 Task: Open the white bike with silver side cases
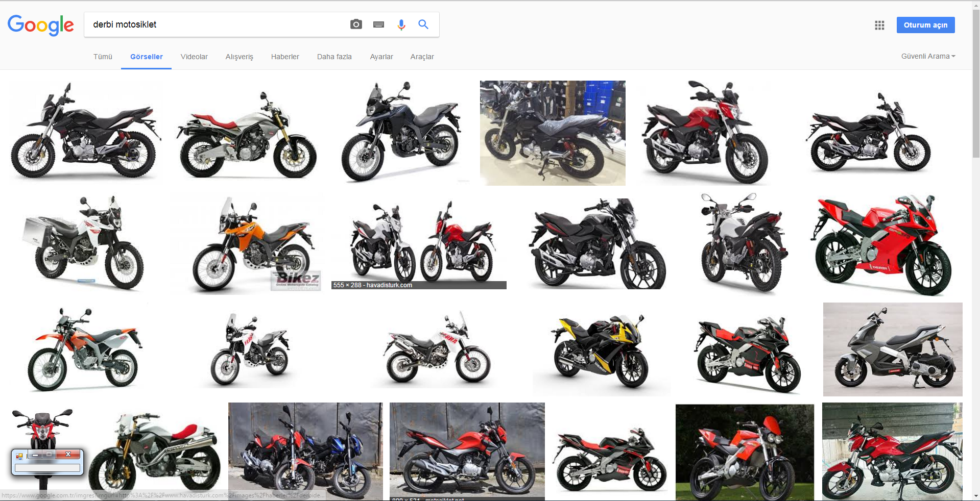click(x=83, y=243)
